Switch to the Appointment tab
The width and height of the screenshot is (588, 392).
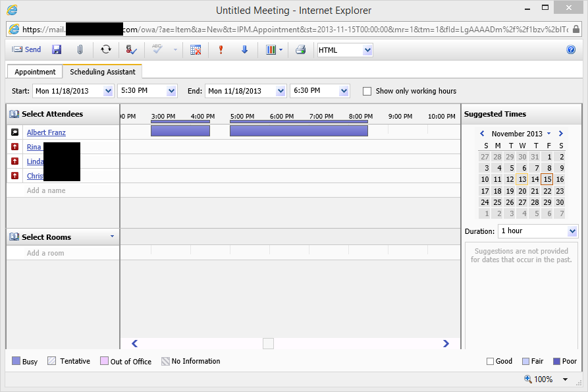[x=35, y=72]
